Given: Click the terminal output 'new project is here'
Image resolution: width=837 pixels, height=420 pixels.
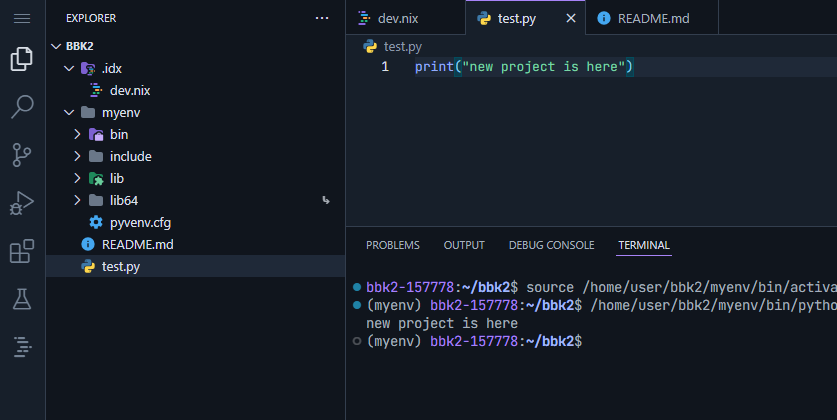Looking at the screenshot, I should [x=442, y=323].
